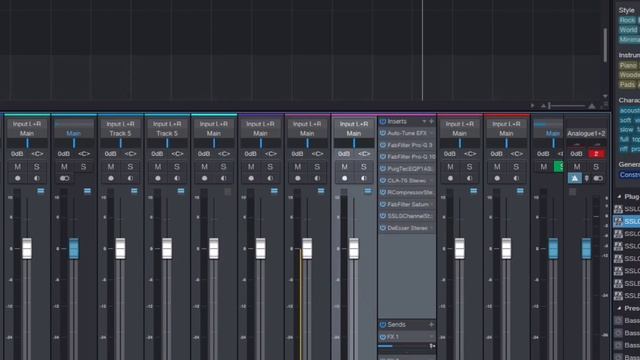640x360 pixels.
Task: Select the Pads instrument tag
Action: tap(627, 84)
